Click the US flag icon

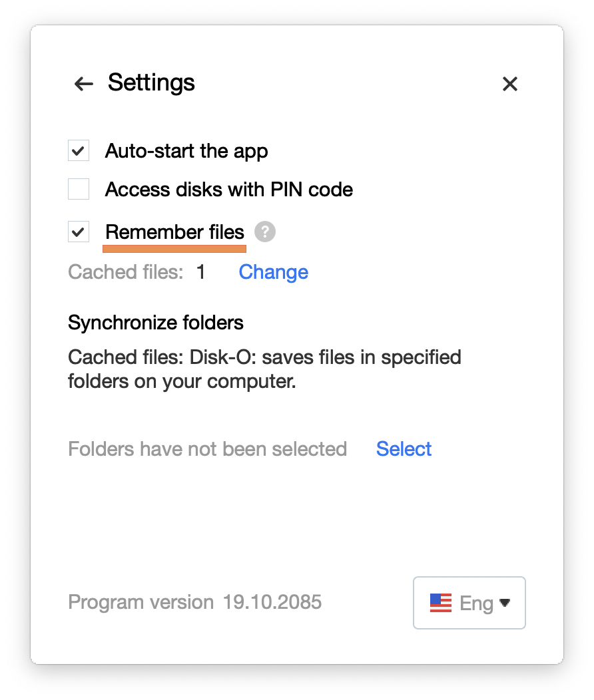(440, 603)
